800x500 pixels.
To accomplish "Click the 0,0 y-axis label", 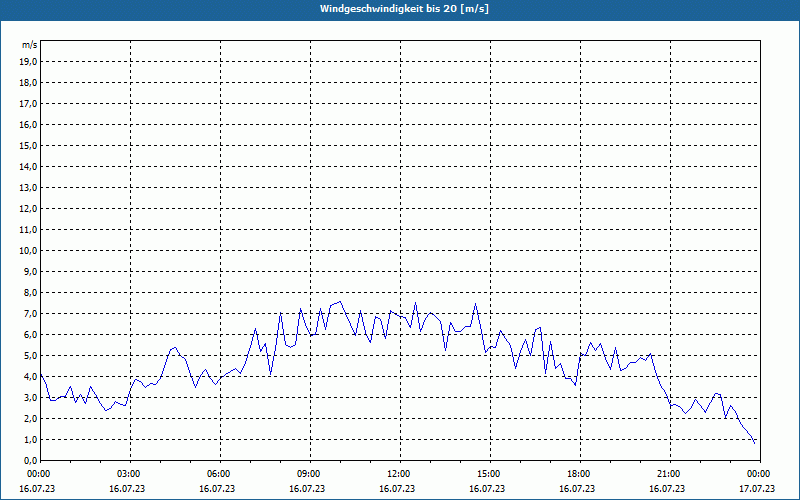I will coord(30,460).
